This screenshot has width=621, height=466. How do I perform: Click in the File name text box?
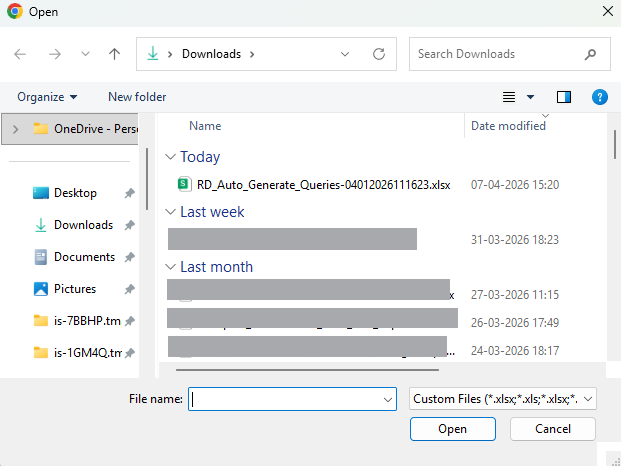tap(285, 399)
